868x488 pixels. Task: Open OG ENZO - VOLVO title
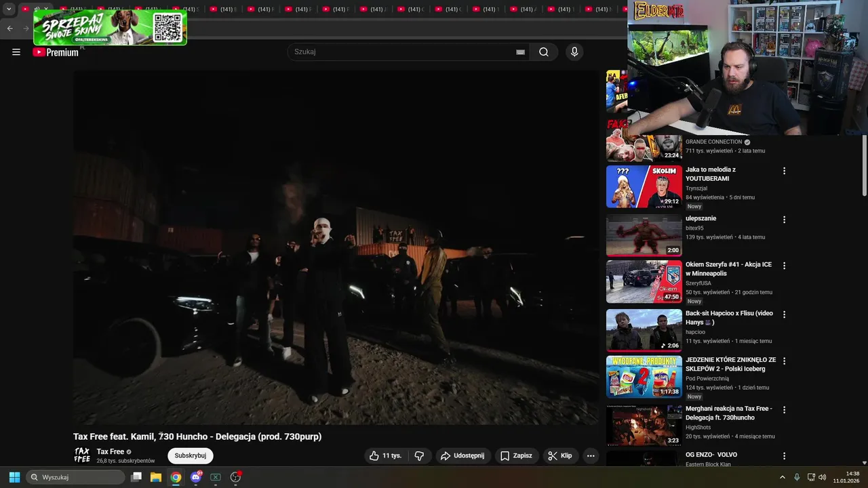(711, 455)
